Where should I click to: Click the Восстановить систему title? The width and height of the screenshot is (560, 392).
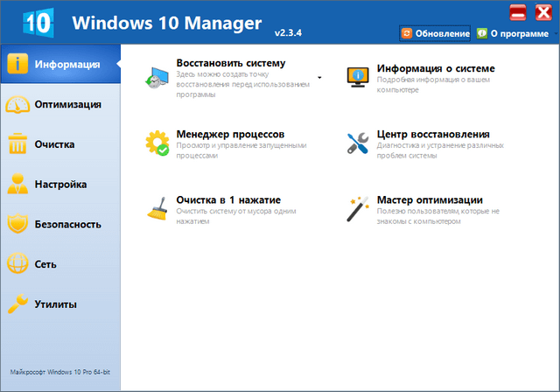230,64
